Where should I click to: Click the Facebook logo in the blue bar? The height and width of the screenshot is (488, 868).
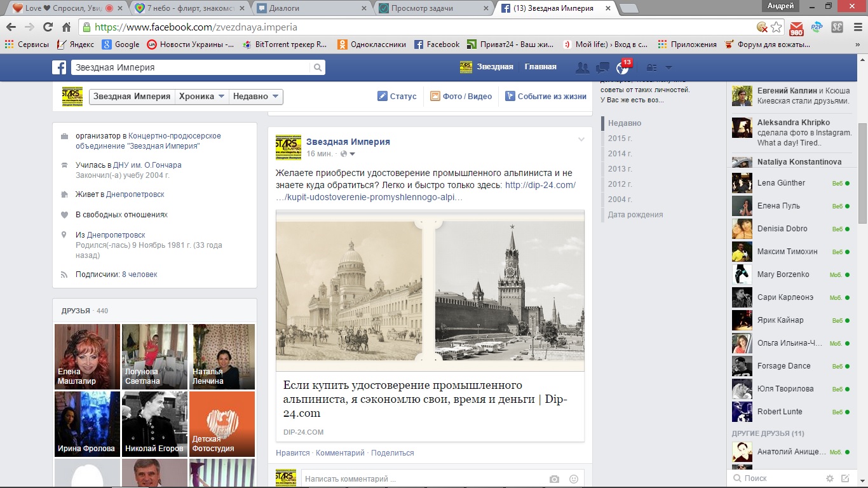tap(59, 67)
